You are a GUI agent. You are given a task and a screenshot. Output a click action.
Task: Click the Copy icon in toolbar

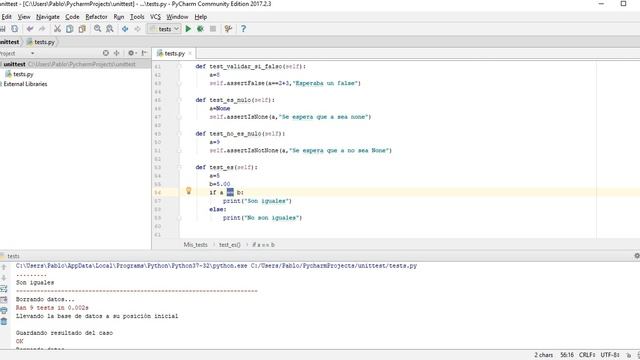point(70,29)
